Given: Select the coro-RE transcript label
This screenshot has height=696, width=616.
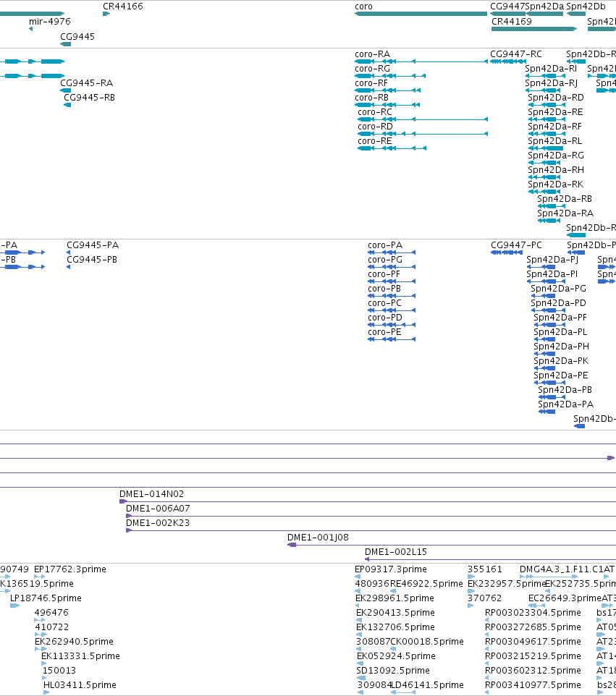Looking at the screenshot, I should [375, 140].
